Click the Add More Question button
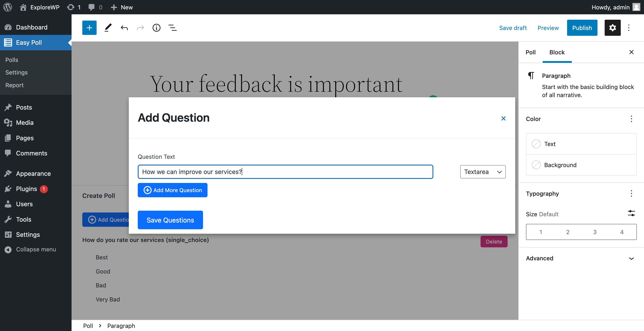Screen dimensions: 644x331 [x=172, y=190]
